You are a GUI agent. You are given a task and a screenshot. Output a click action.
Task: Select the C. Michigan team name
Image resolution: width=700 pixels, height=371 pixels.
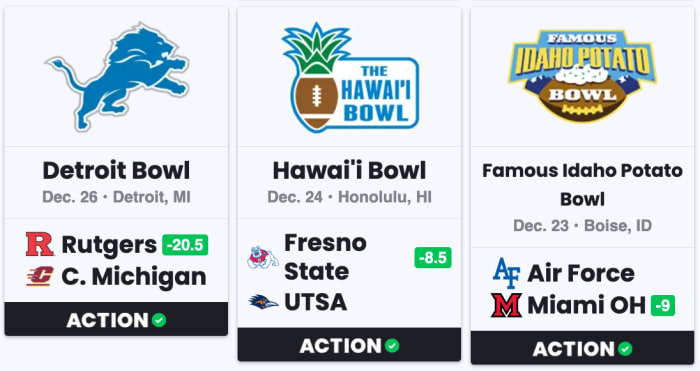(134, 277)
